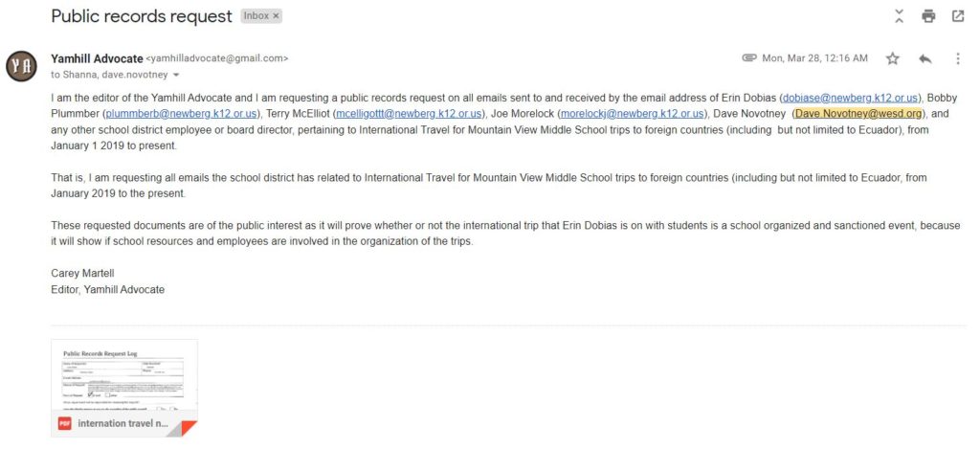Click the Mon, Mar 28 timestamp
The height and width of the screenshot is (449, 980).
pos(815,58)
